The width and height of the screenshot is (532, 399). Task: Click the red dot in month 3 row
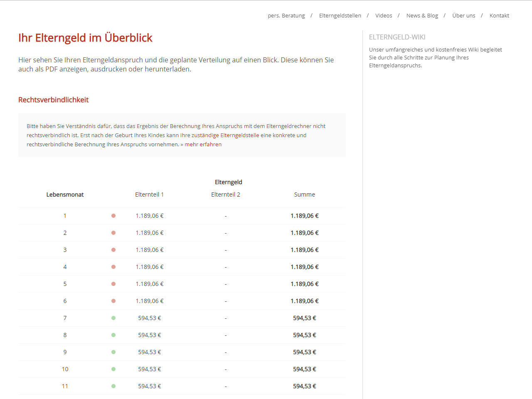[113, 250]
